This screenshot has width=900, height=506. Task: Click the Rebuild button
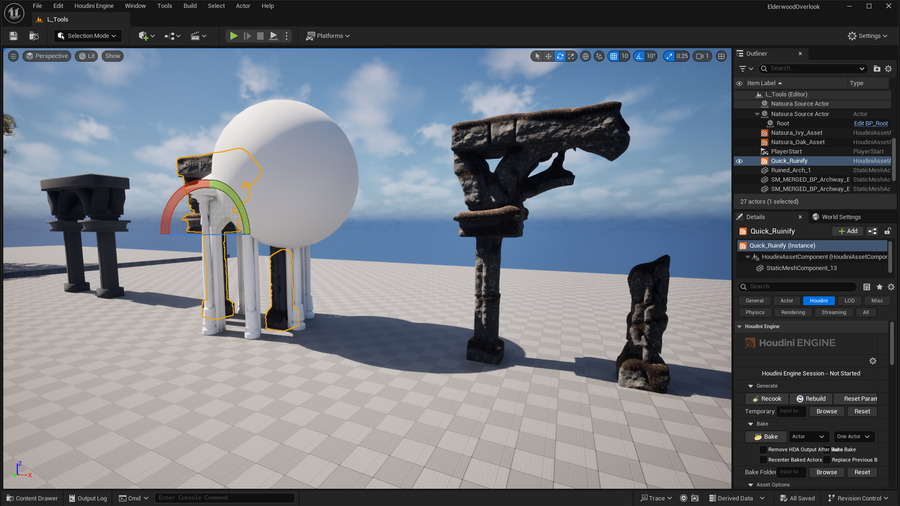tap(810, 398)
